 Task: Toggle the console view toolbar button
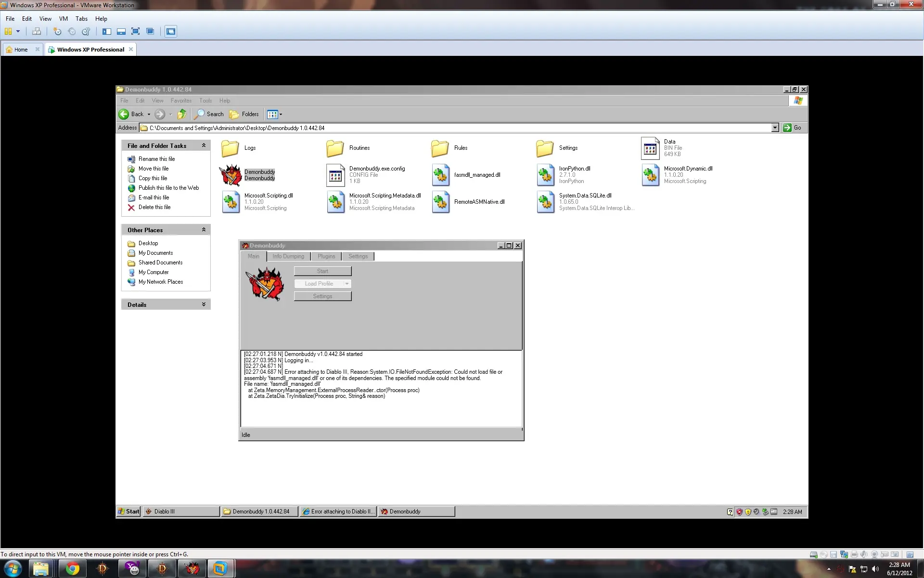171,32
